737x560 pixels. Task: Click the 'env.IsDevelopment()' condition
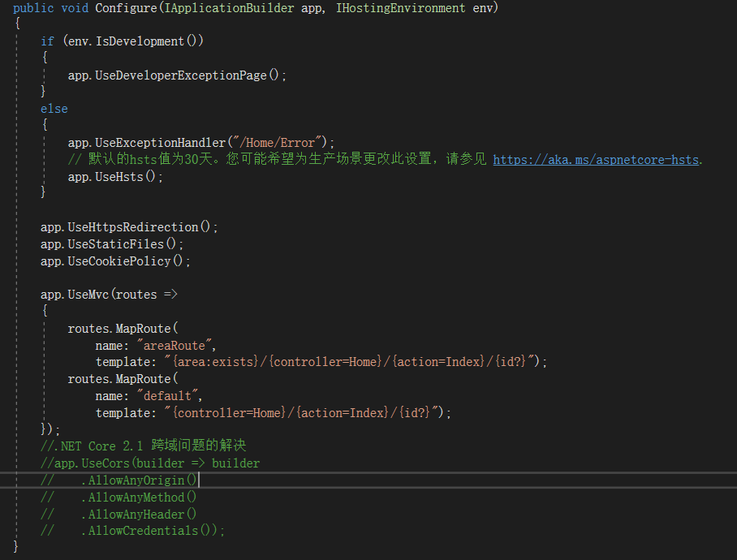[133, 41]
